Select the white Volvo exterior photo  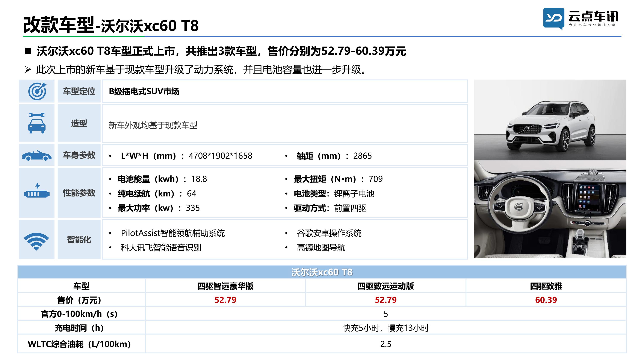pos(550,120)
